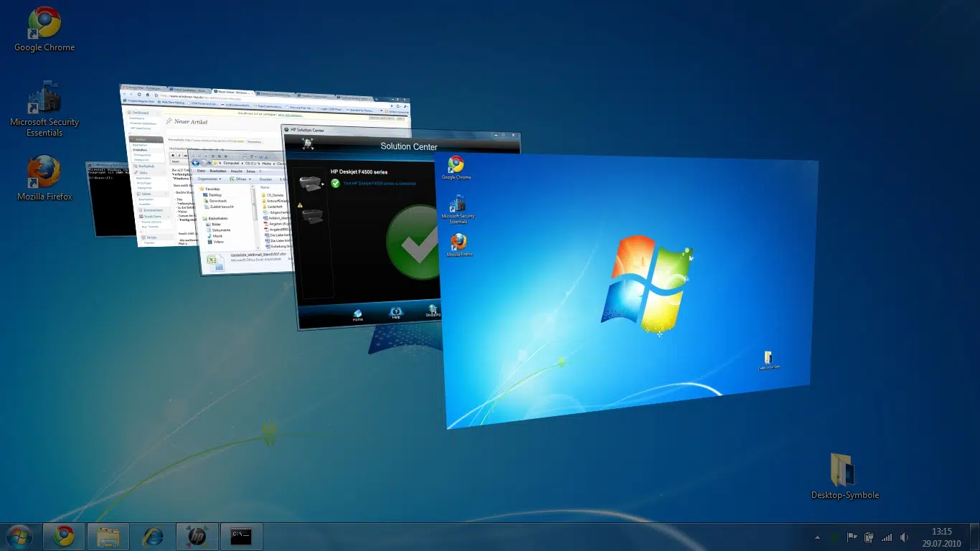The width and height of the screenshot is (980, 551).
Task: Click the clock showing 13:15
Action: (941, 537)
